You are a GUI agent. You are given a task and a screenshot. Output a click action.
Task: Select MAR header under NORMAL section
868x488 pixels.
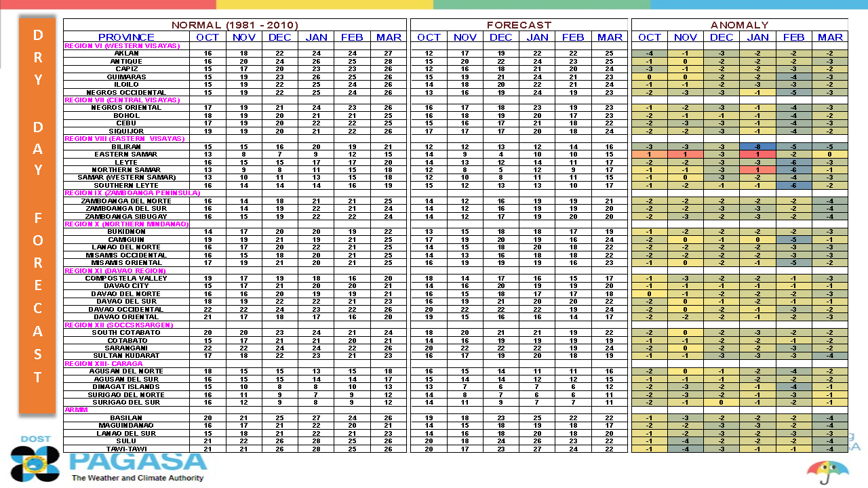[389, 37]
